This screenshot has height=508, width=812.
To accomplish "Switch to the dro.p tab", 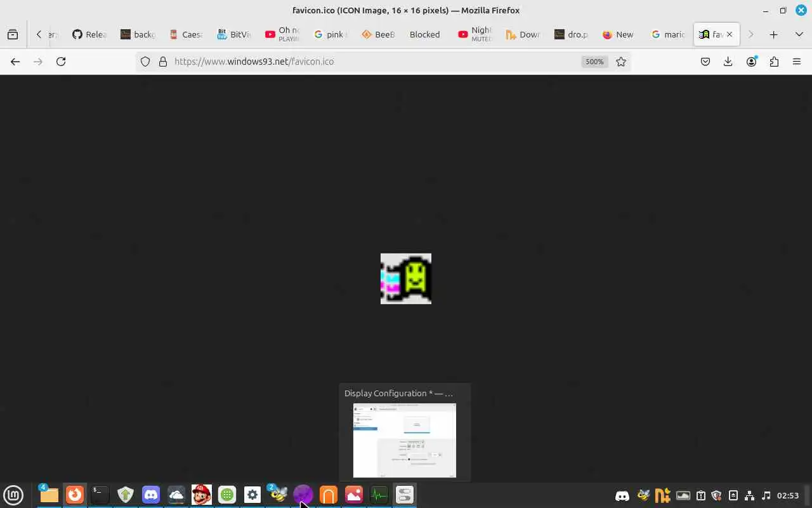I will pyautogui.click(x=572, y=34).
